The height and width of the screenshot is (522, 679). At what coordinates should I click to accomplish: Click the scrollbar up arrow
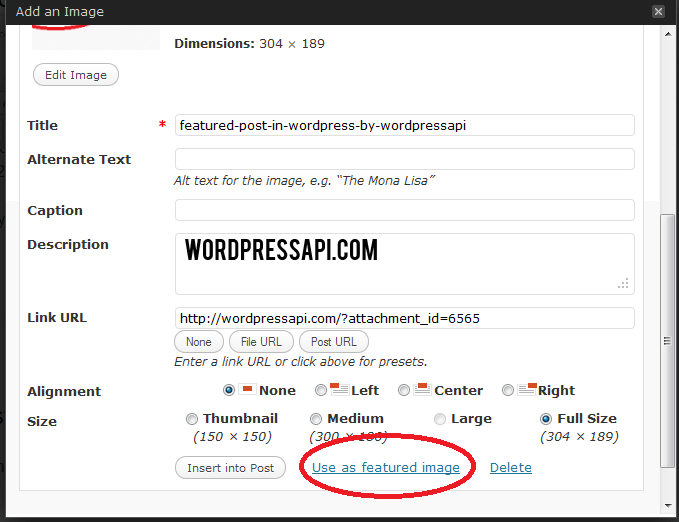pyautogui.click(x=668, y=34)
